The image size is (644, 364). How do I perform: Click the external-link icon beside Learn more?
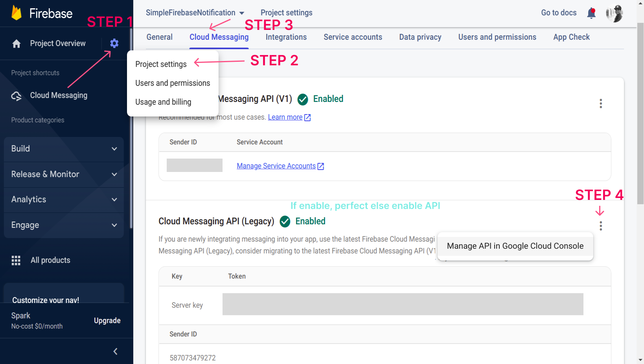coord(308,118)
